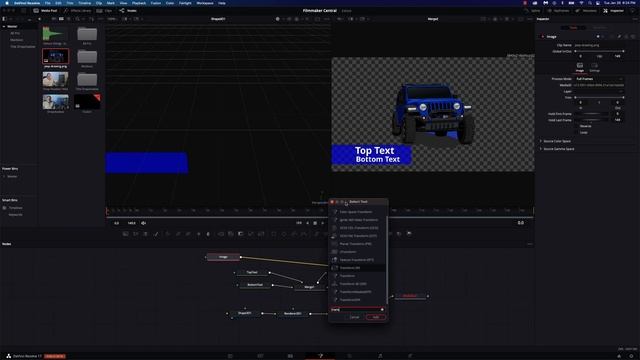640x360 pixels.
Task: Choose Transform 3D (3Xf) in Select Tool list
Action: (358, 284)
